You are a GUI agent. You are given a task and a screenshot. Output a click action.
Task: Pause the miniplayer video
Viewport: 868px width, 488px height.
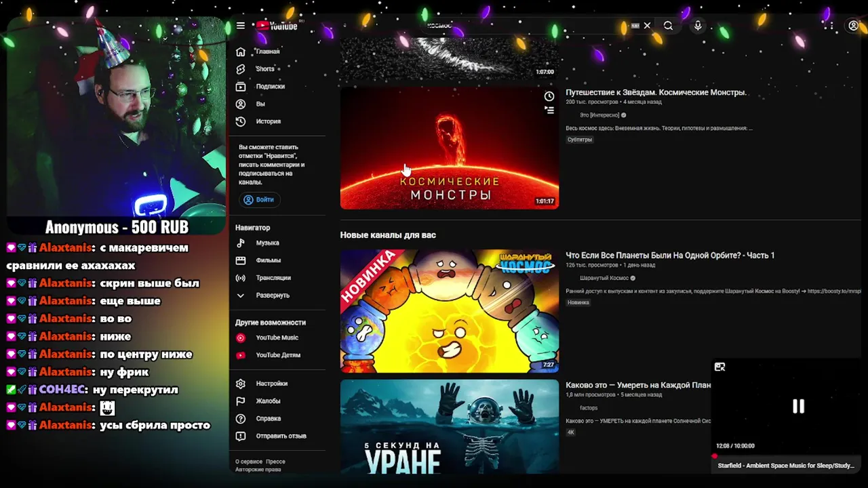(x=798, y=407)
